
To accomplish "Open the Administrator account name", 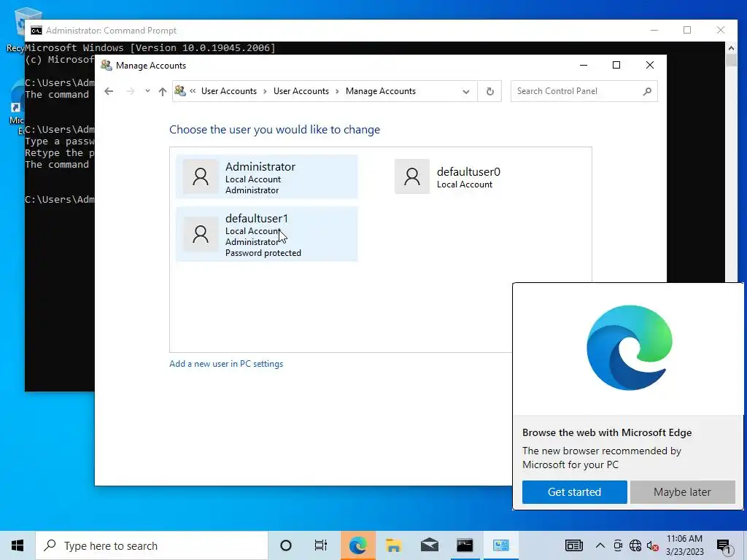I will pyautogui.click(x=260, y=167).
